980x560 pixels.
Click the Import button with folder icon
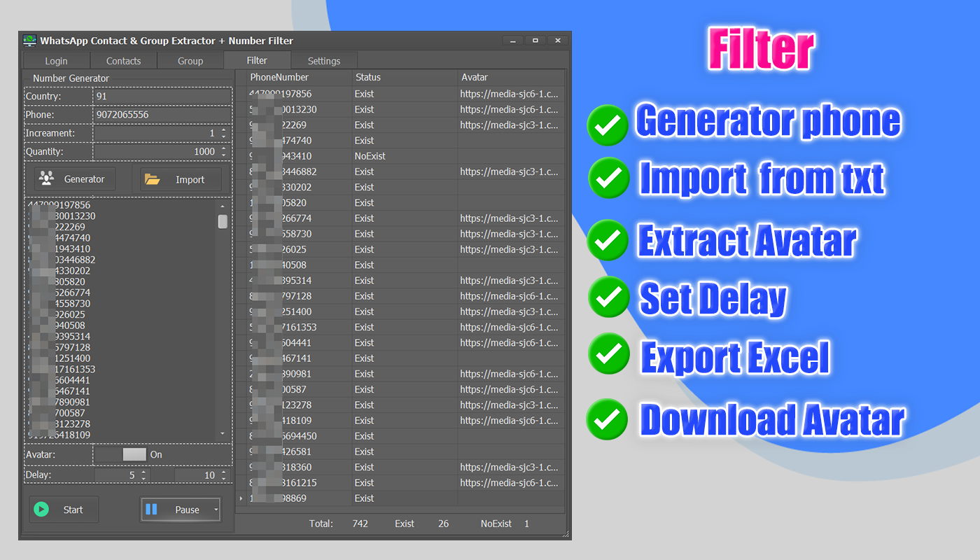181,179
